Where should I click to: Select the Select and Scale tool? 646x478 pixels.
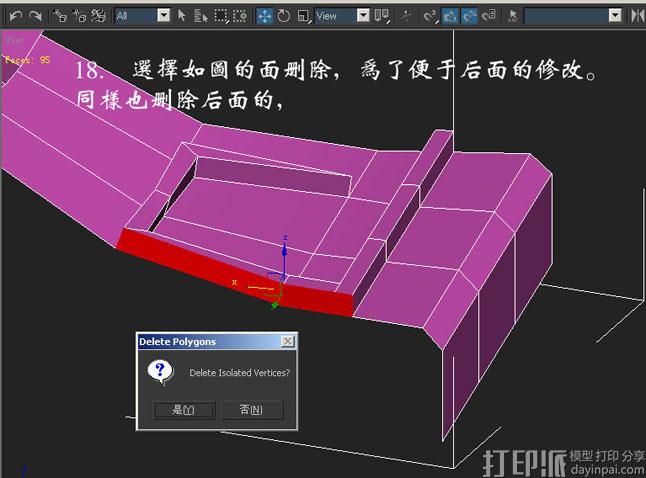tap(302, 16)
